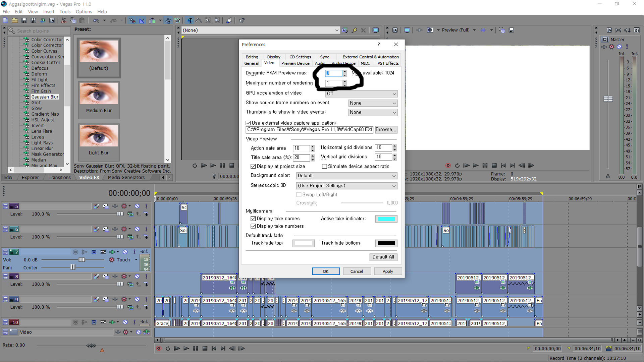The height and width of the screenshot is (362, 644).
Task: Open the Tools menu
Action: tap(65, 12)
